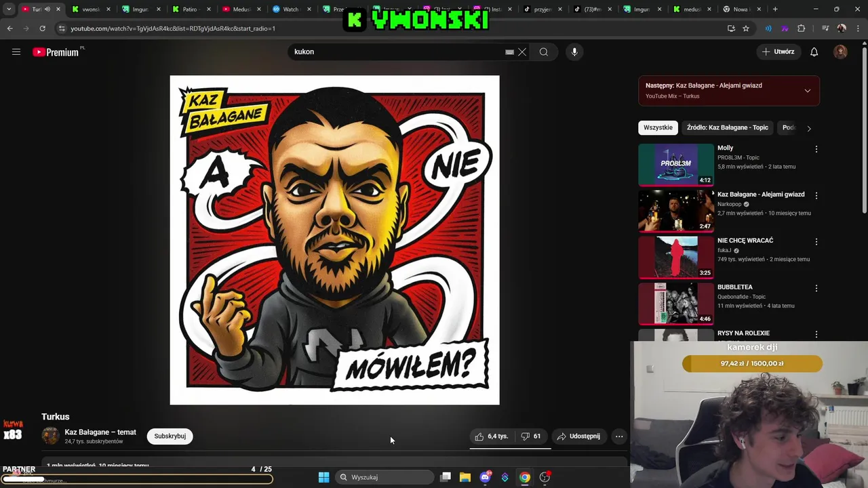Start voice search with microphone
Image resolution: width=868 pixels, height=488 pixels.
[x=574, y=52]
